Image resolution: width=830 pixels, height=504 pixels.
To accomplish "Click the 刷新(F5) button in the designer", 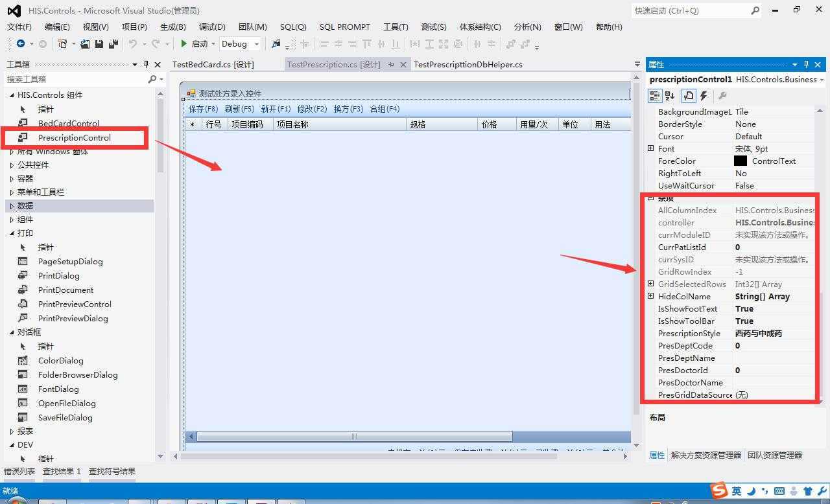I will (x=239, y=109).
